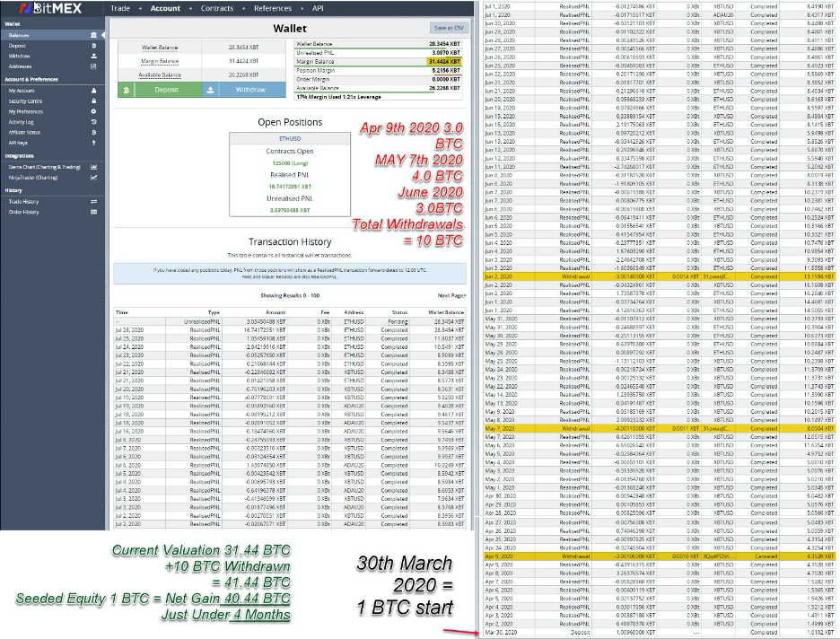Open the References menu in top navigation
This screenshot has height=639, width=840.
pyautogui.click(x=275, y=8)
